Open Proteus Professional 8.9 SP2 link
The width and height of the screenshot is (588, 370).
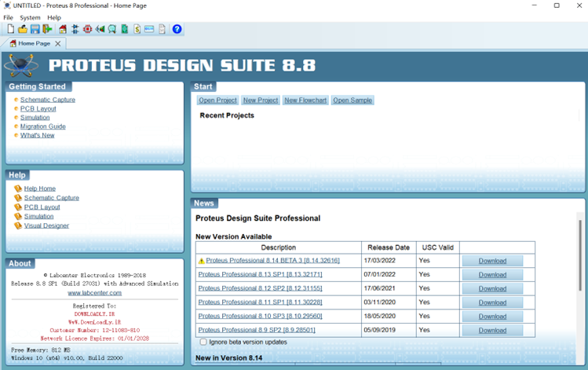coord(257,330)
